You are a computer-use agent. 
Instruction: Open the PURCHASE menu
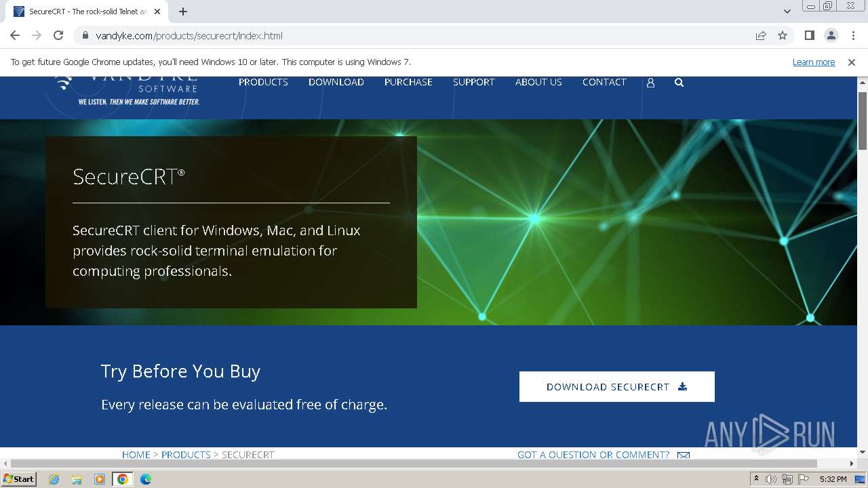[x=408, y=82]
